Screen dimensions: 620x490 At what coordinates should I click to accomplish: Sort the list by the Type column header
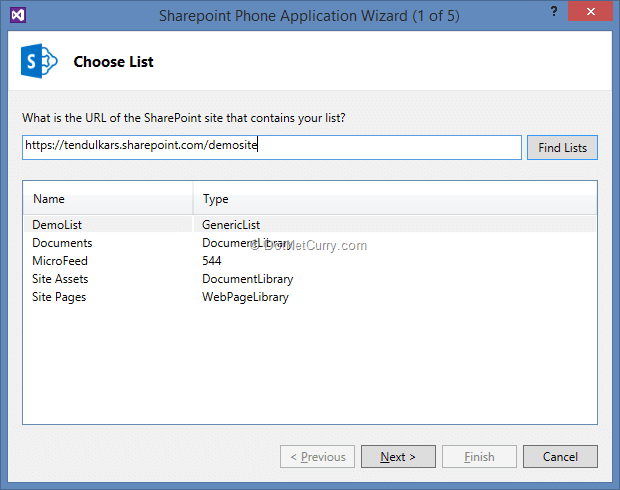pos(395,199)
